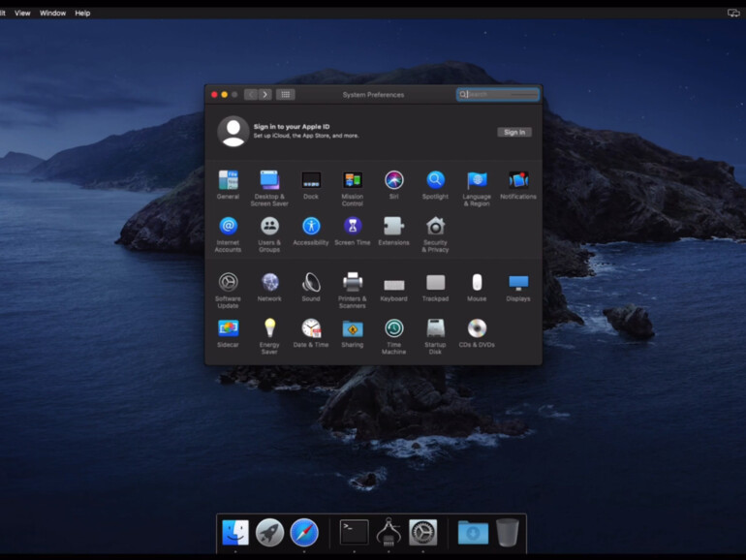Viewport: 746px width, 560px height.
Task: Open Software Update pane
Action: click(228, 283)
